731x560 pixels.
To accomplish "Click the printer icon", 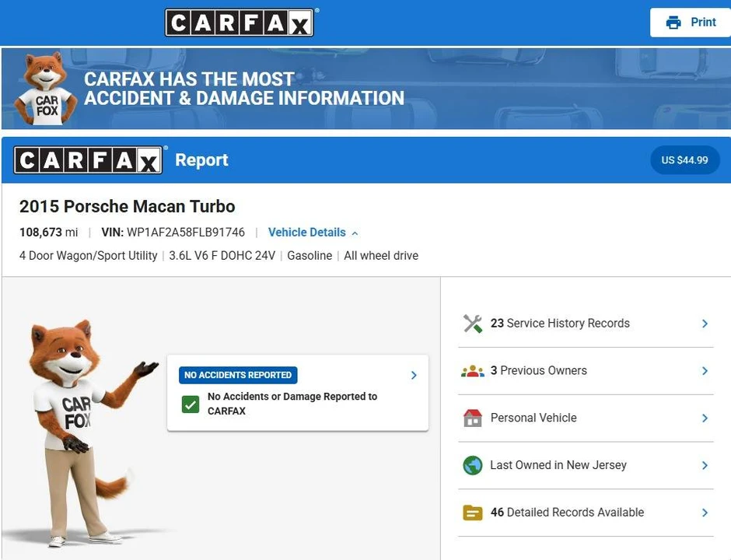I will tap(673, 23).
